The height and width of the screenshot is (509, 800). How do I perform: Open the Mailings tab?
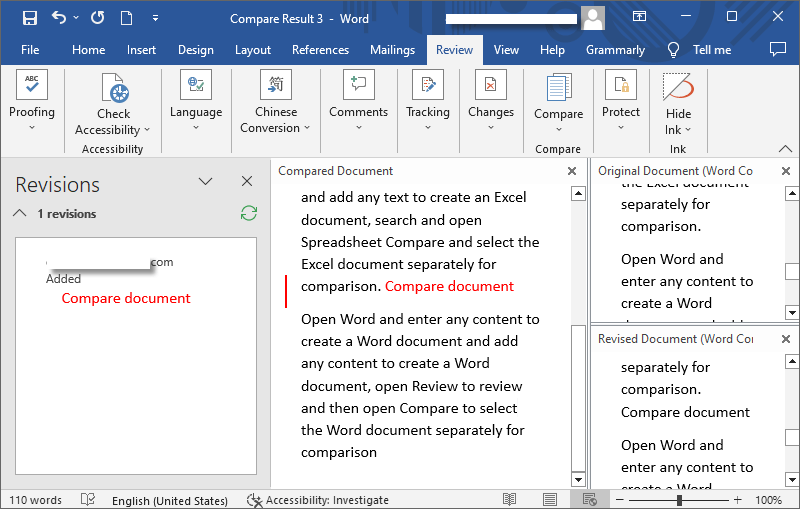(x=392, y=50)
